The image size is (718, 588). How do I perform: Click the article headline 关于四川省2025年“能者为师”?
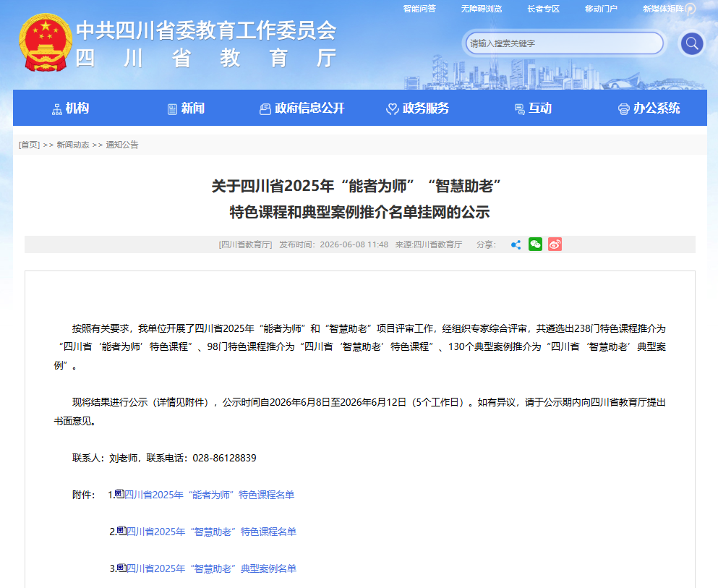pyautogui.click(x=356, y=186)
